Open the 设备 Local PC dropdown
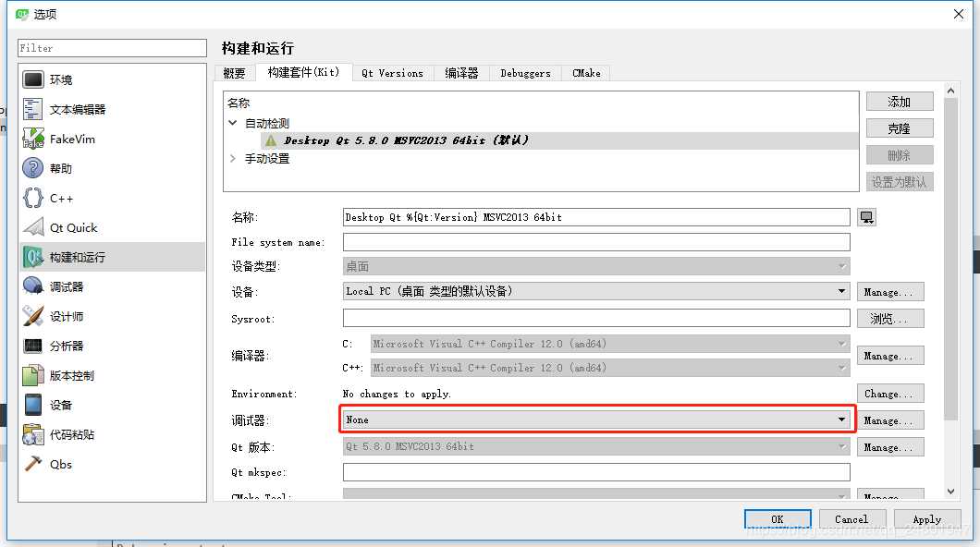Viewport: 980px width, 547px height. 596,292
